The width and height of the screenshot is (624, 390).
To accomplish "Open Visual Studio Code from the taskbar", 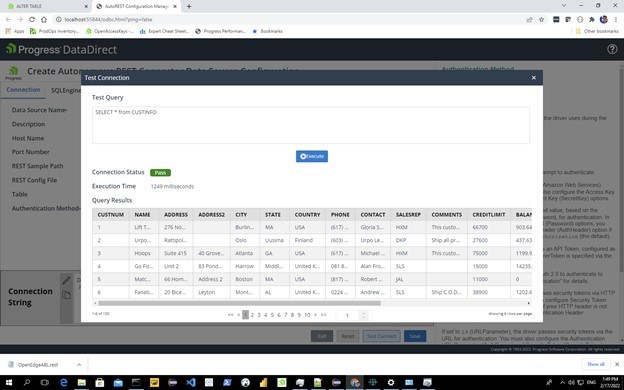I will (191, 382).
